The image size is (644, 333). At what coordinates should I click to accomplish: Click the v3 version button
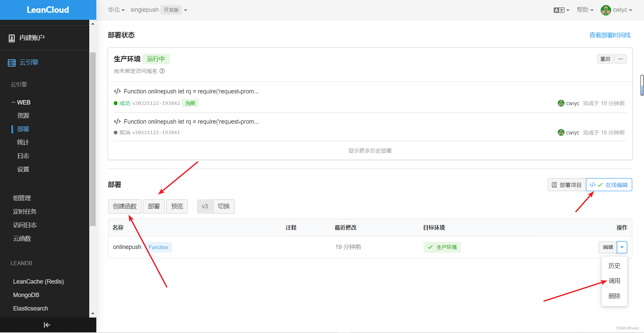click(x=205, y=206)
